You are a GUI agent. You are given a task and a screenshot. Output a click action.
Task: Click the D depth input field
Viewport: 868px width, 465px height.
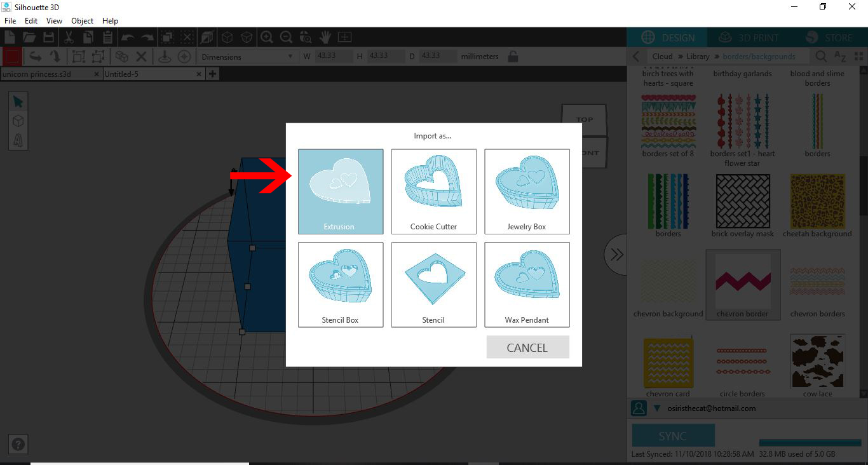pyautogui.click(x=438, y=57)
